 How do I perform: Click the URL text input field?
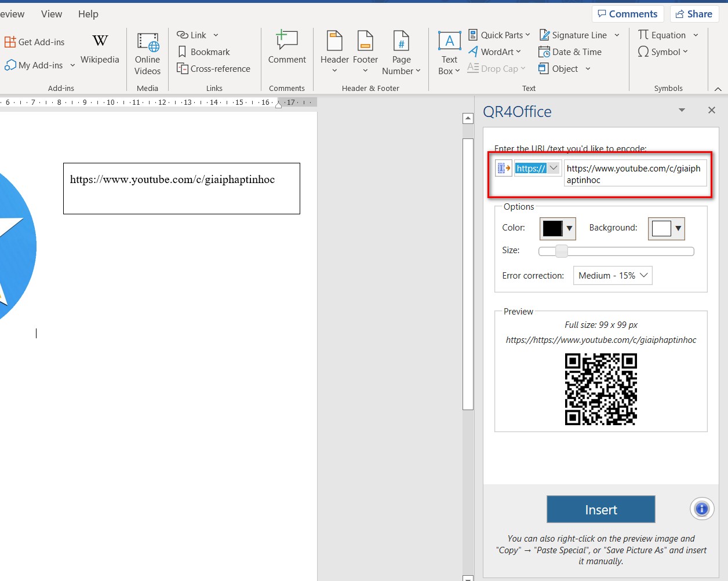pos(635,174)
